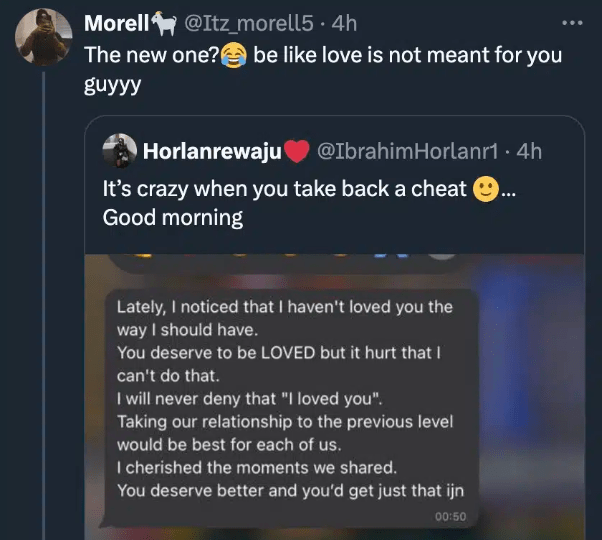This screenshot has width=602, height=540.
Task: Click the laughing-crying emoji in Morell's tweet
Action: tap(235, 55)
